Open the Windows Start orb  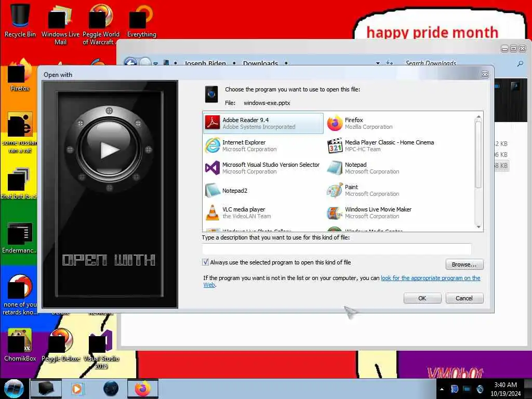tap(14, 389)
